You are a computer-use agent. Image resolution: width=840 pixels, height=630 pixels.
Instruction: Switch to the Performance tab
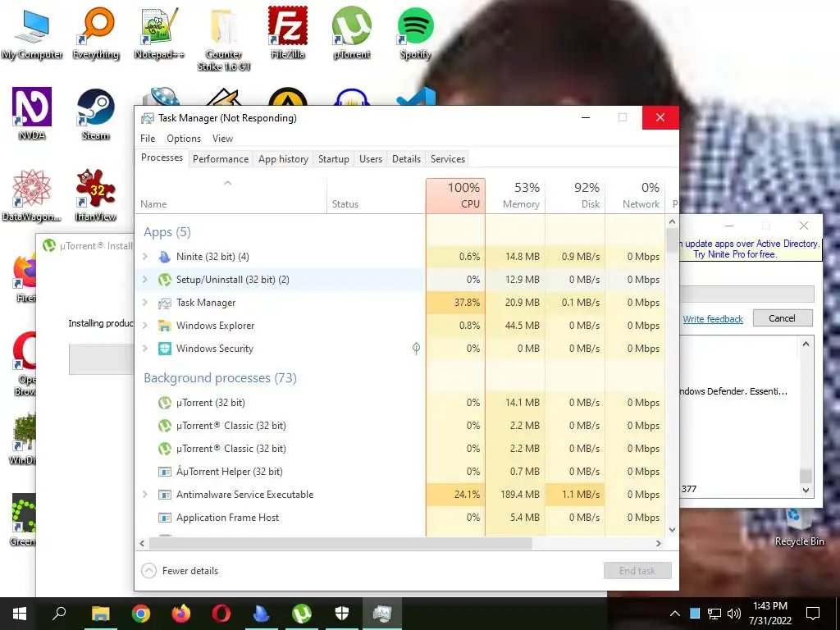tap(221, 159)
